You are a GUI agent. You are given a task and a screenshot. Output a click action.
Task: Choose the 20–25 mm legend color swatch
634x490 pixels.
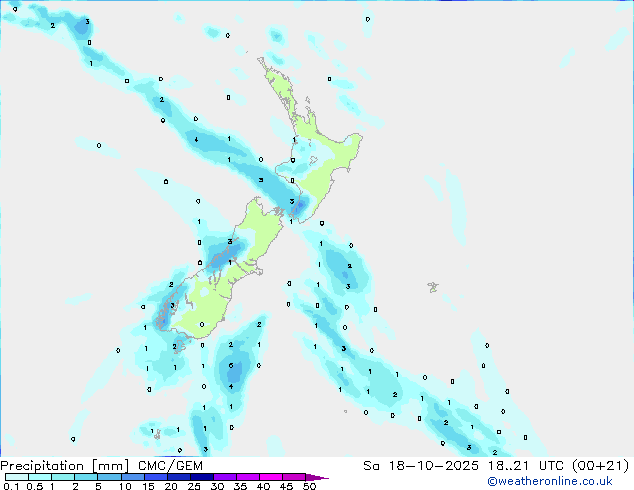click(179, 477)
